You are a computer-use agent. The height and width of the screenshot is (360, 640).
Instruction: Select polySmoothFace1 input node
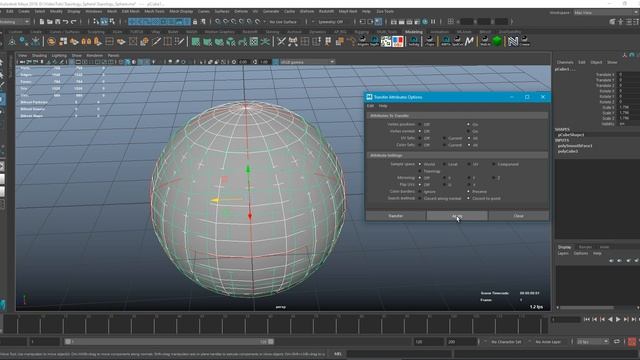coord(575,146)
